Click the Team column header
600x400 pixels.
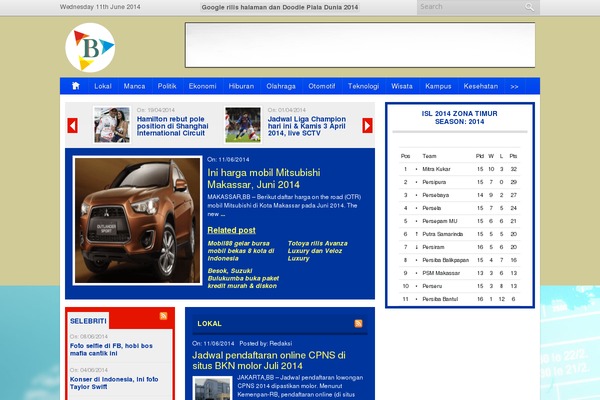(429, 156)
